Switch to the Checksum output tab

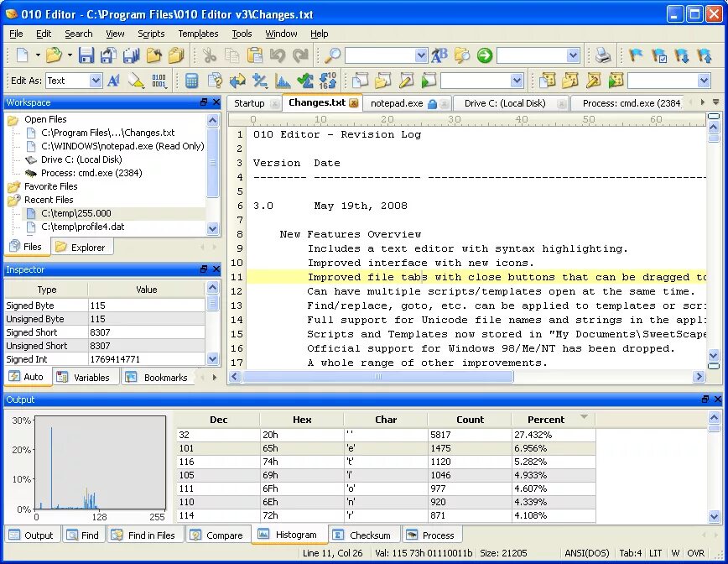(362, 535)
